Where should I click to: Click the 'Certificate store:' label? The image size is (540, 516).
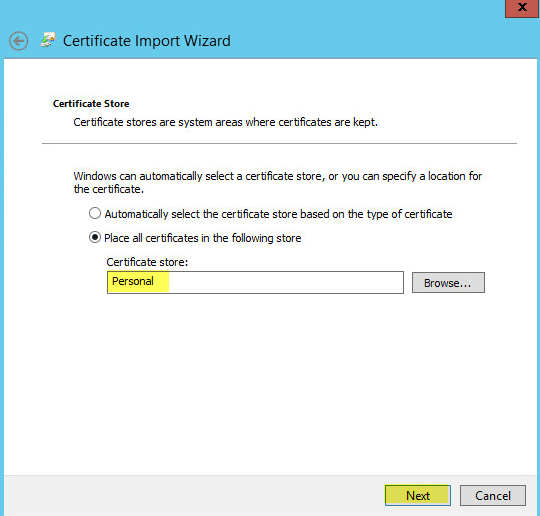[147, 262]
